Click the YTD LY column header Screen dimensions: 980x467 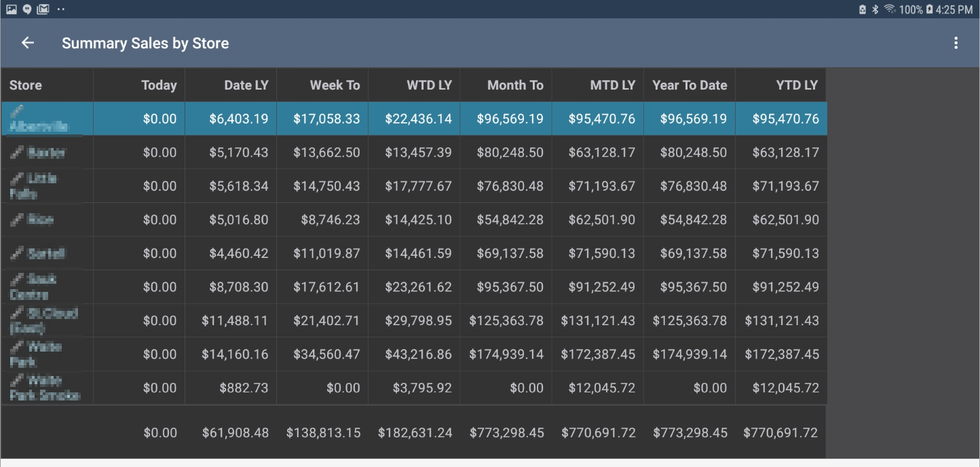[x=797, y=86]
